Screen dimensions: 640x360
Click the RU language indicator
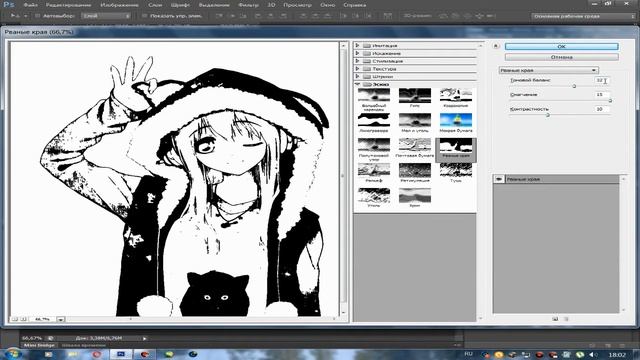tap(469, 354)
